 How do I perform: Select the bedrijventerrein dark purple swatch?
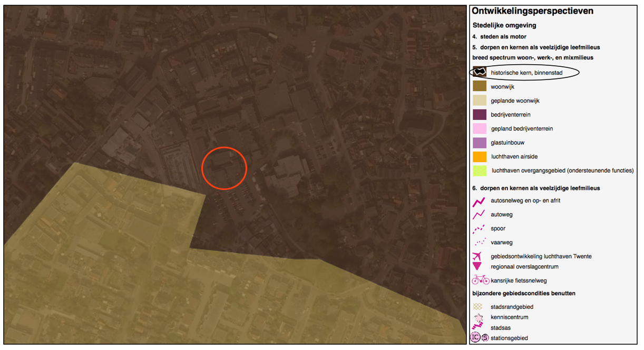480,115
